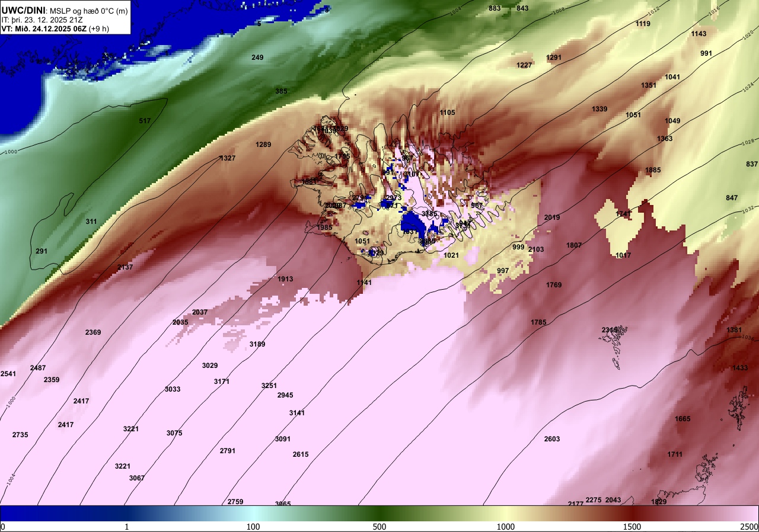
Task: Click the 500 label on the color scale
Action: tap(379, 527)
